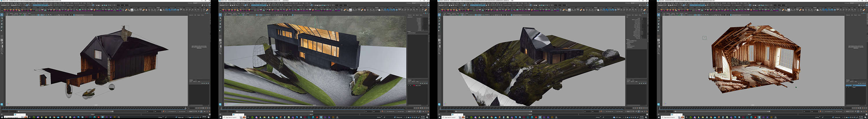The height and width of the screenshot is (119, 868).
Task: Open the Mesh Tools menu in the third window
Action: (476, 3)
